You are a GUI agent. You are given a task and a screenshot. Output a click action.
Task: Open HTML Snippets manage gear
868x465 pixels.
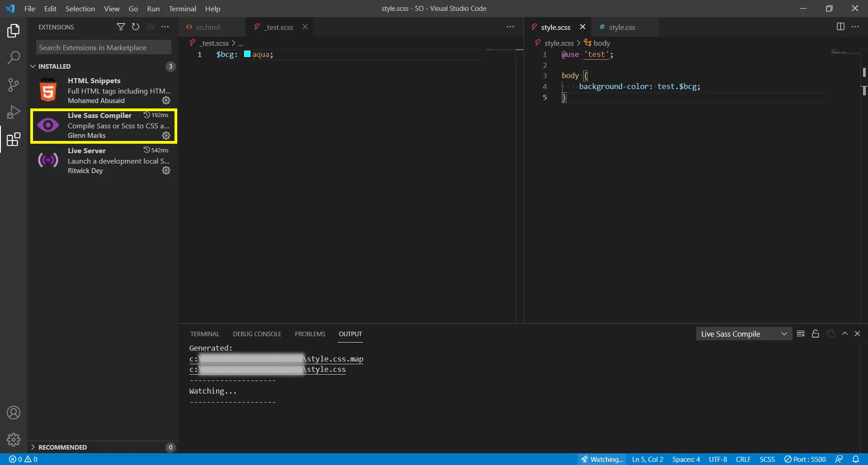pyautogui.click(x=166, y=100)
